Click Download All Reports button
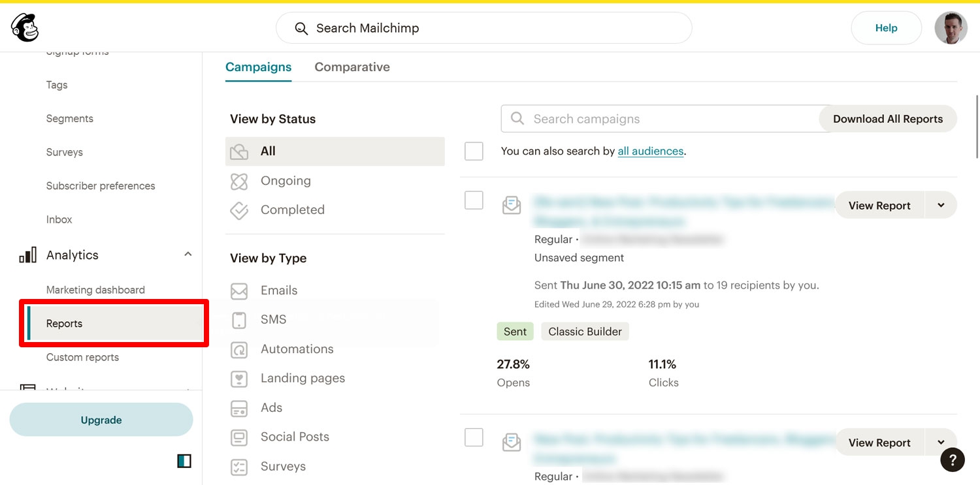The image size is (980, 485). (x=888, y=119)
